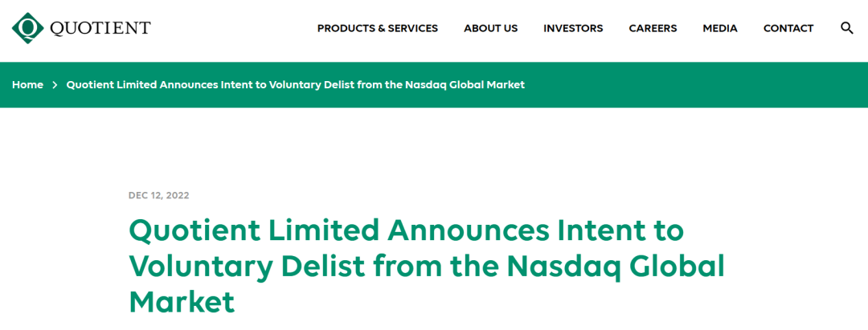Click the breadcrumb chevron separator arrow
This screenshot has width=868, height=330.
pos(55,84)
